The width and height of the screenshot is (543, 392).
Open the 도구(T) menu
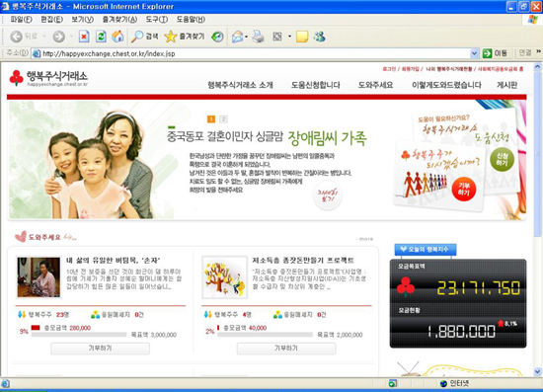pos(157,20)
